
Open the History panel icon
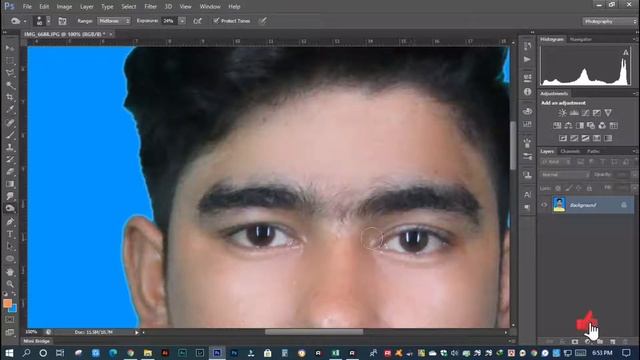[527, 46]
